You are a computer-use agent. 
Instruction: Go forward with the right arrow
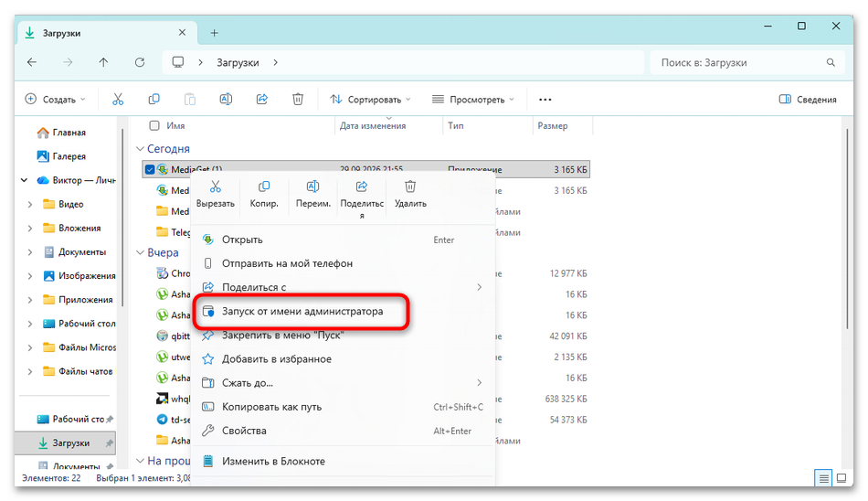[68, 62]
